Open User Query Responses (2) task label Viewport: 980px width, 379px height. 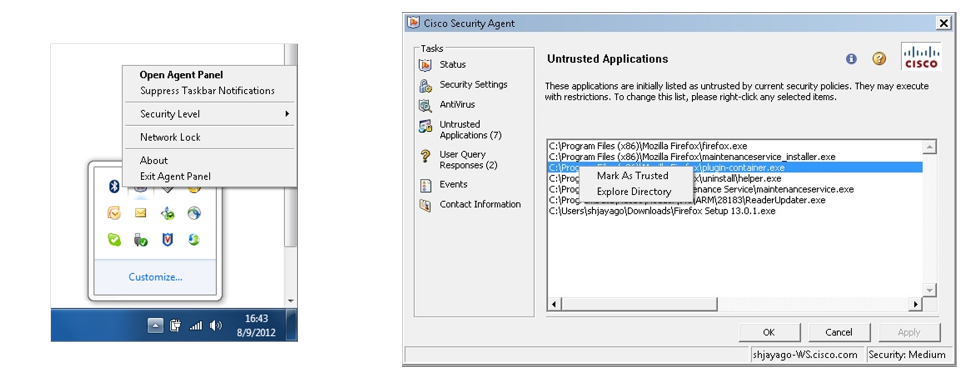(468, 160)
